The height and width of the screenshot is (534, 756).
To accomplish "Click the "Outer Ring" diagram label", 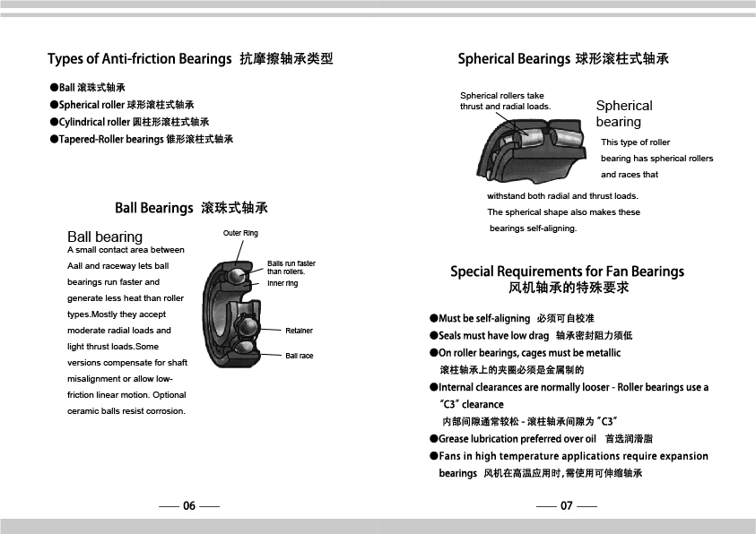I will point(240,233).
